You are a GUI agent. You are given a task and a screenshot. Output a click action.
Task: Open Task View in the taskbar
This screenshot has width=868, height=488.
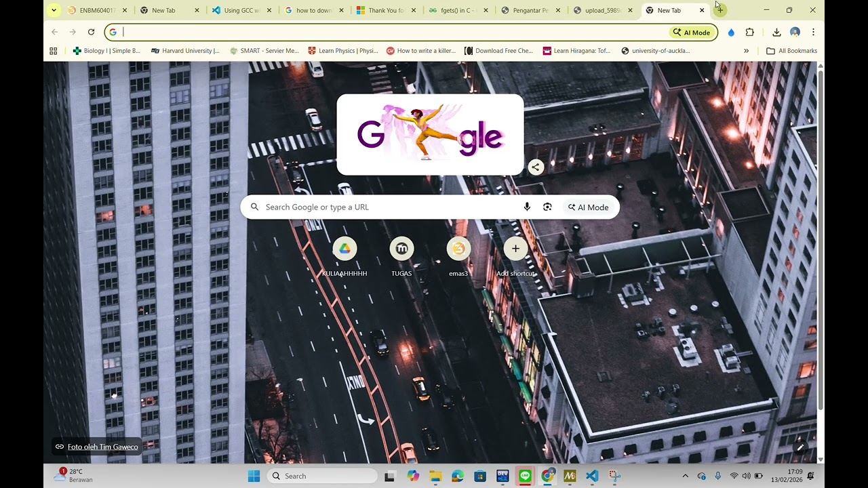(x=391, y=476)
